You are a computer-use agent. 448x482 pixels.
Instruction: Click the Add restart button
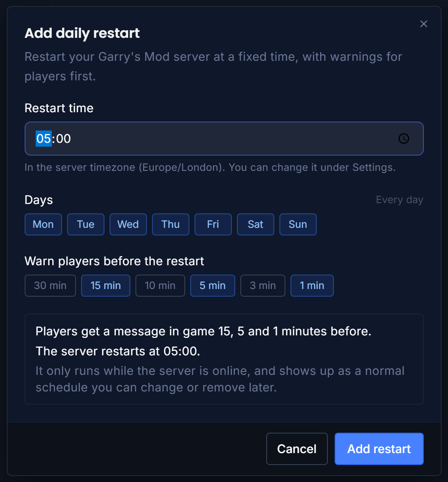pos(379,449)
